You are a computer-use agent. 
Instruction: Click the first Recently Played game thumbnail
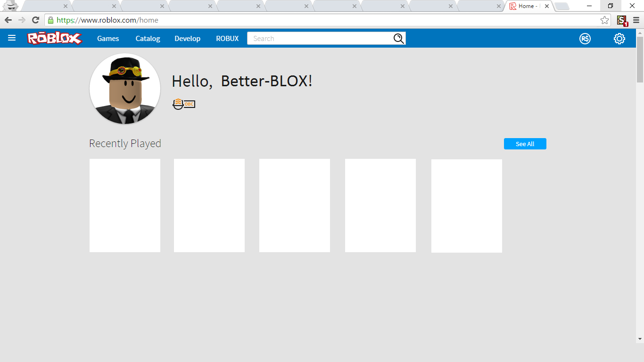[124, 206]
